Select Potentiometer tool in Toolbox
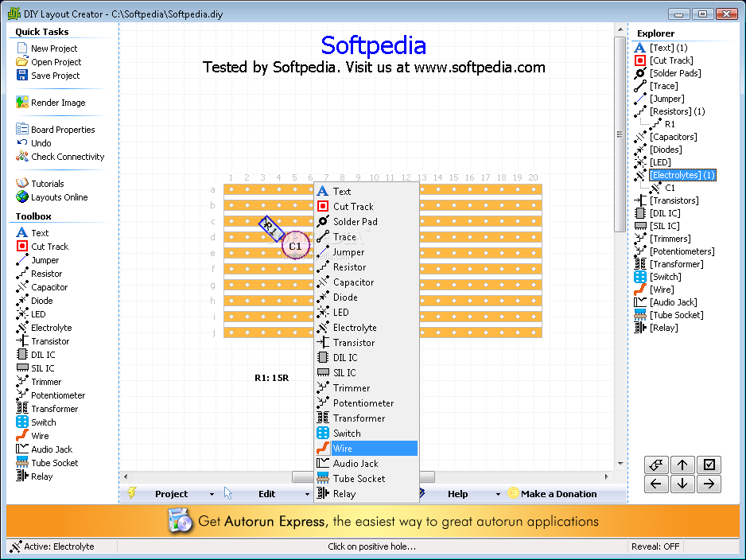Screen dimensions: 746x560 tap(50, 395)
